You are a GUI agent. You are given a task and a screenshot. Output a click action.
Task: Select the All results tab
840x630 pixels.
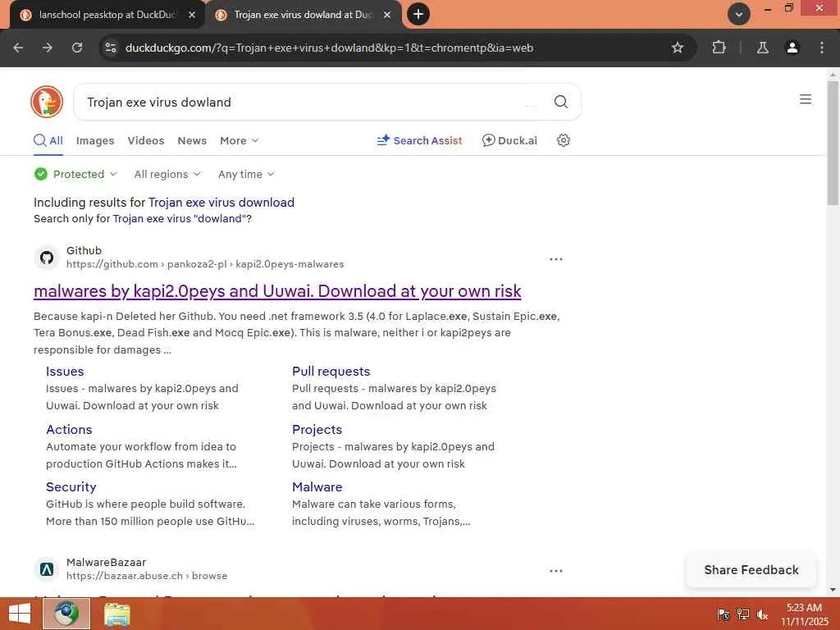[x=48, y=140]
